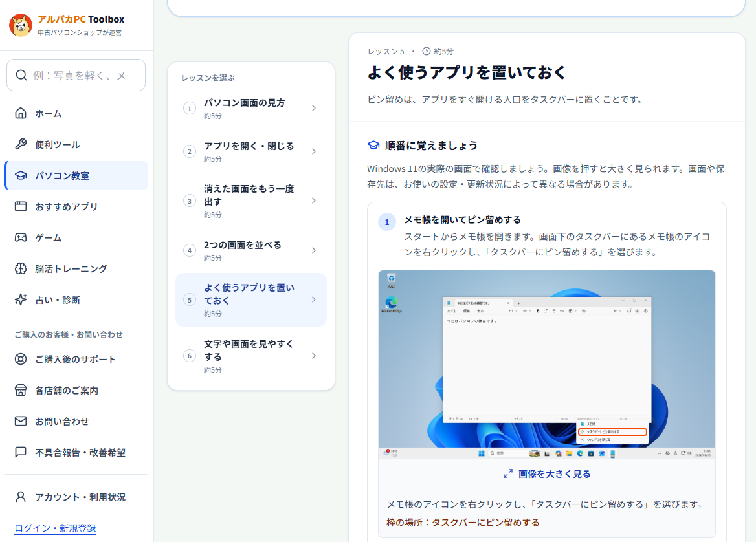Click the 画像を大きく見る button
The height and width of the screenshot is (542, 756).
pyautogui.click(x=547, y=473)
